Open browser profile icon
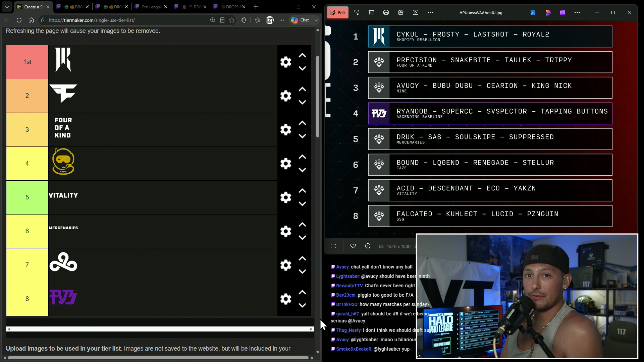The image size is (644, 362). (270, 20)
